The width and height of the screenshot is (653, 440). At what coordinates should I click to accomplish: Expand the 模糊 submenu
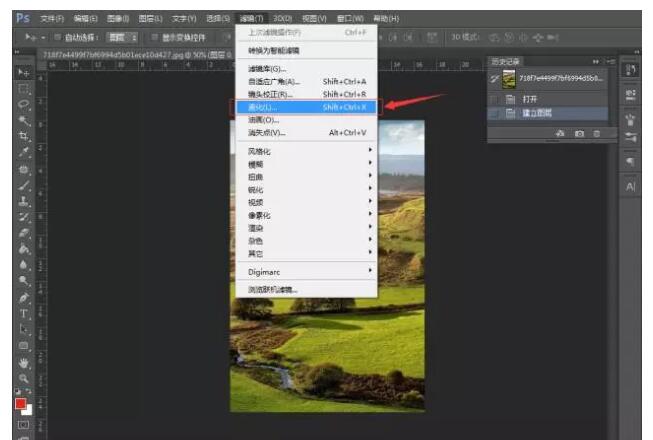click(x=307, y=164)
